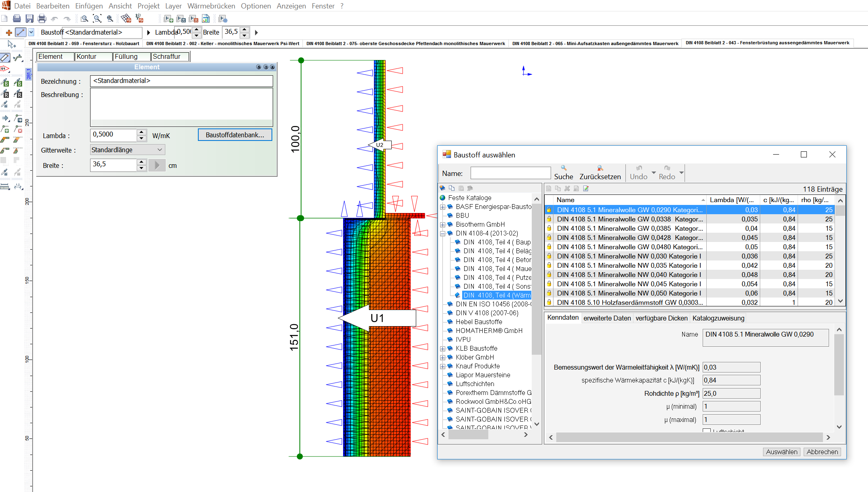
Task: Click the add new layer icon
Action: 169,19
